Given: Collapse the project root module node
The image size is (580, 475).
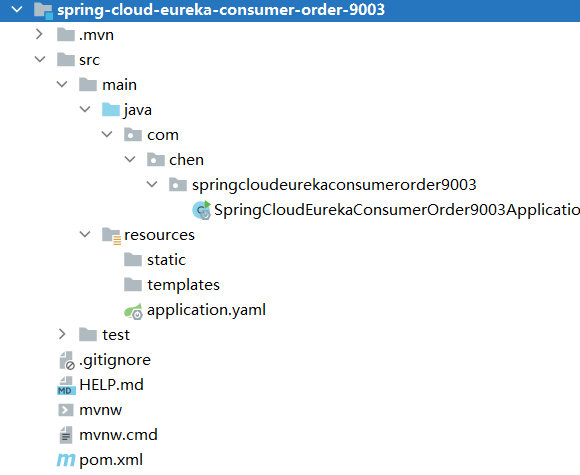Looking at the screenshot, I should (17, 10).
